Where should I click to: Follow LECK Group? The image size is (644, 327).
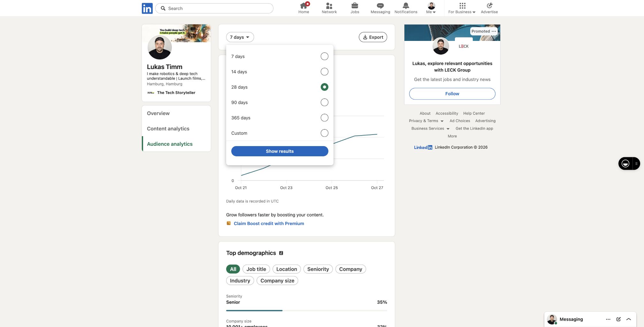pyautogui.click(x=452, y=94)
